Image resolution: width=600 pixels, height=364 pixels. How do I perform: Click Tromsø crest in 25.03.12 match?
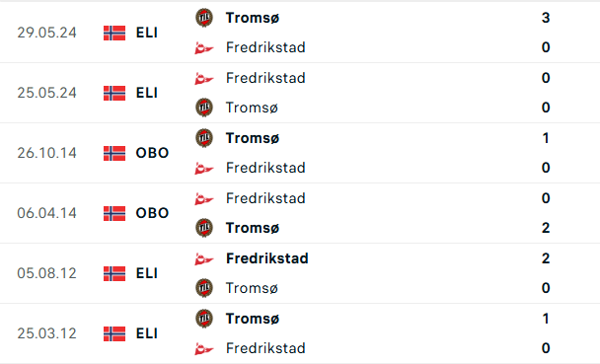click(204, 319)
